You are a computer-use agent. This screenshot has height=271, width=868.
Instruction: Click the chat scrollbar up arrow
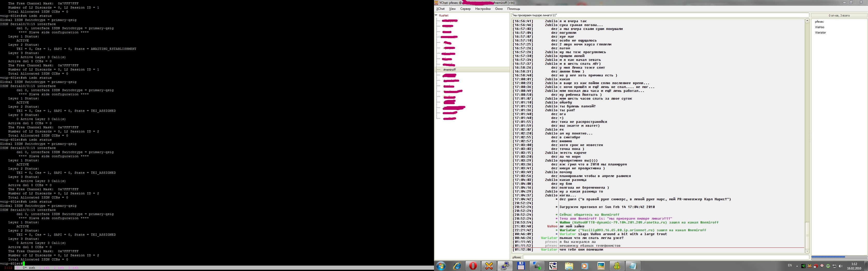[807, 21]
